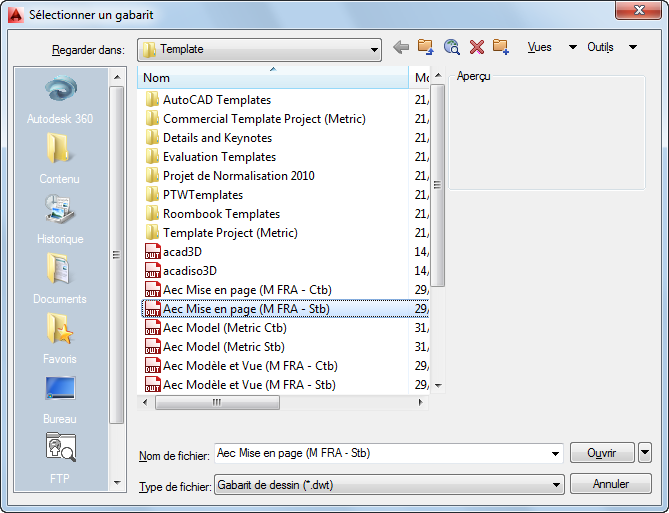Open the Vues menu
The width and height of the screenshot is (669, 513).
click(539, 47)
